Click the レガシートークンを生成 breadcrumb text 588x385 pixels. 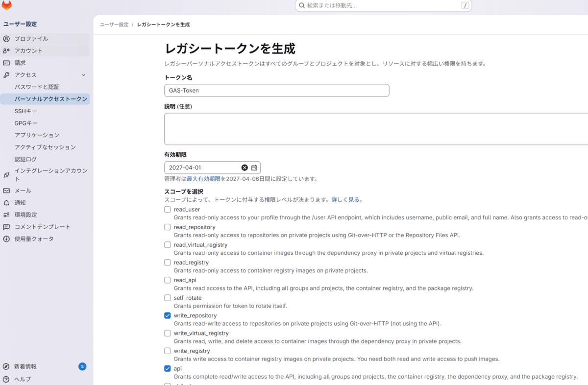(x=163, y=24)
